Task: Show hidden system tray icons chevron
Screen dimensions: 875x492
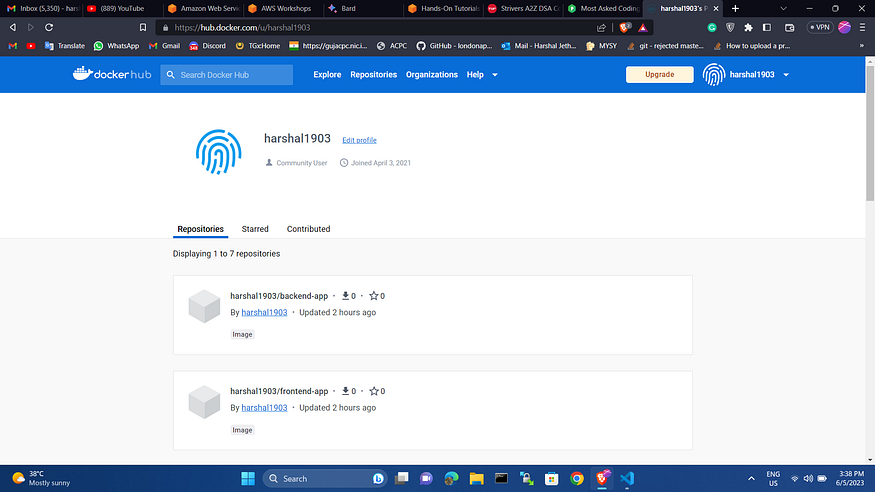Action: 751,479
